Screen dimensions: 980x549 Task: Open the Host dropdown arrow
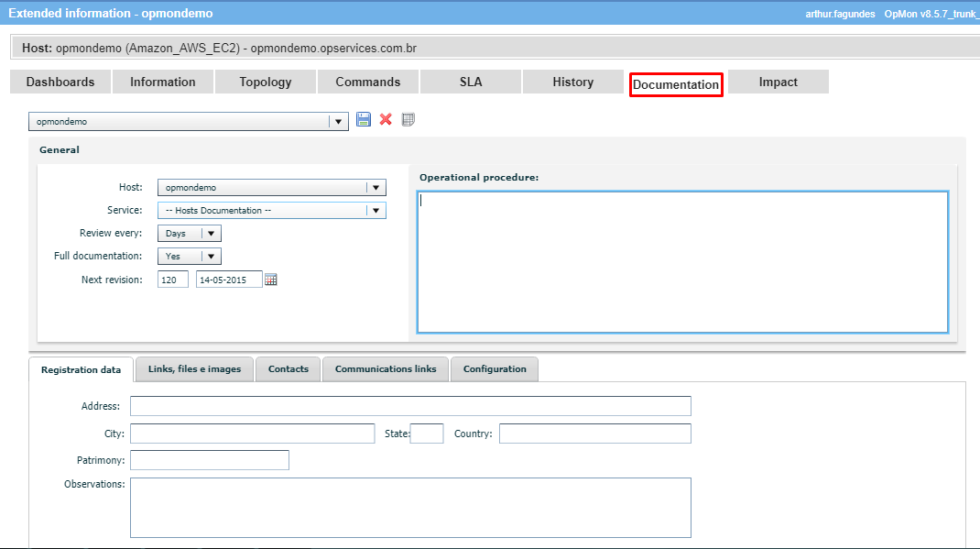pos(376,188)
